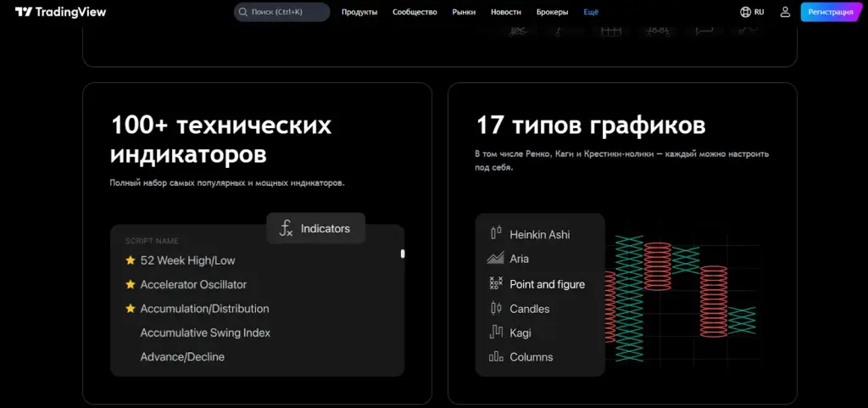
Task: Select the Kagi chart type
Action: tap(520, 333)
